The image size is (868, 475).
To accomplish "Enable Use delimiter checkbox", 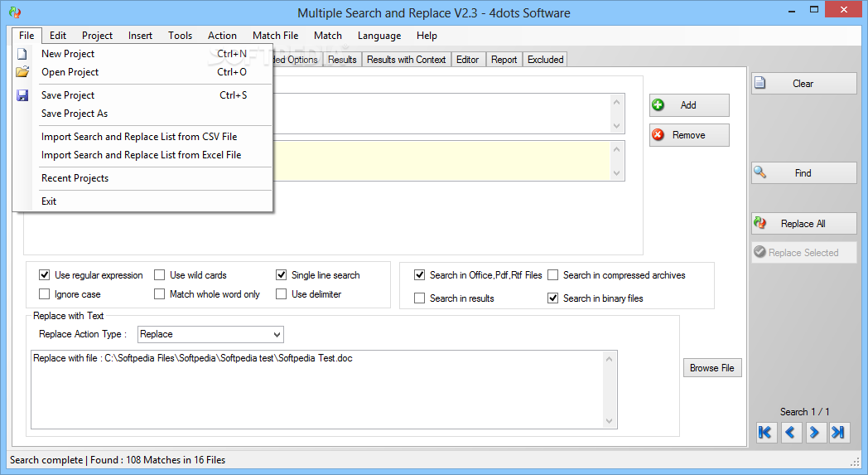I will click(x=282, y=293).
